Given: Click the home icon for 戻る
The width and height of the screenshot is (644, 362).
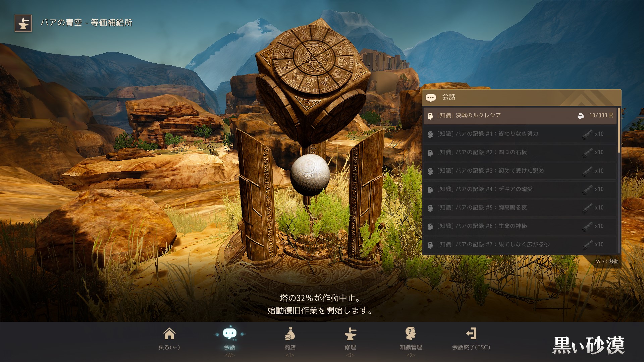Looking at the screenshot, I should tap(169, 334).
